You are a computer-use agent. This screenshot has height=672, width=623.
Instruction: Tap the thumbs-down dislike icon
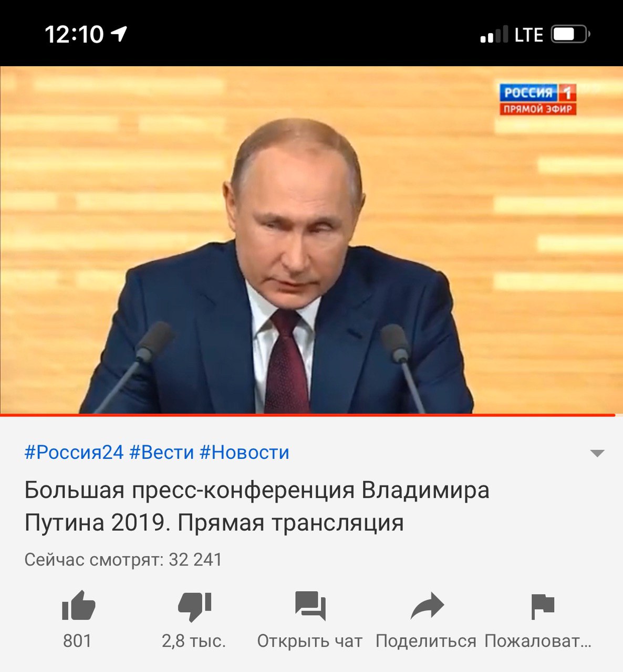194,607
